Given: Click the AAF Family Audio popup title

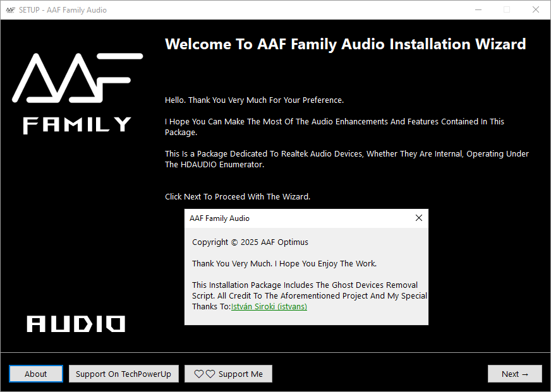Looking at the screenshot, I should tap(219, 218).
